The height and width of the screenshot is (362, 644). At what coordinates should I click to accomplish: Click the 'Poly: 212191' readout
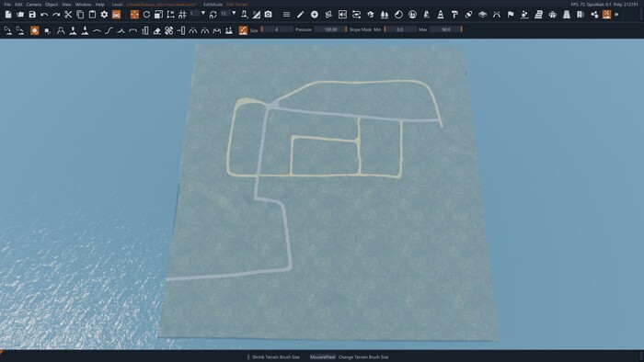(626, 5)
